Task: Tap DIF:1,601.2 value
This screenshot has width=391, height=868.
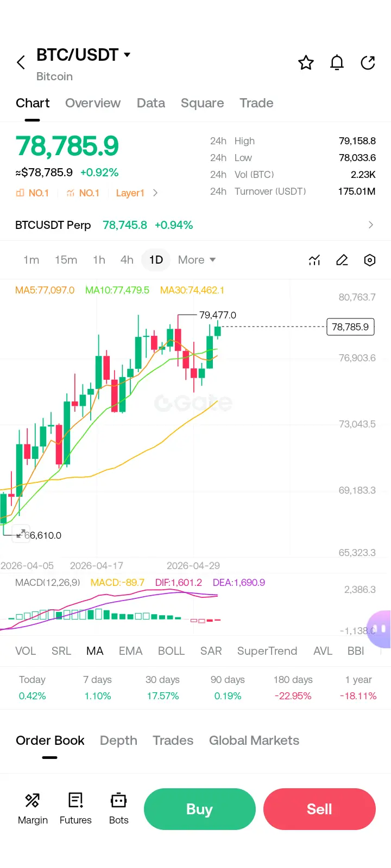Action: [x=179, y=583]
